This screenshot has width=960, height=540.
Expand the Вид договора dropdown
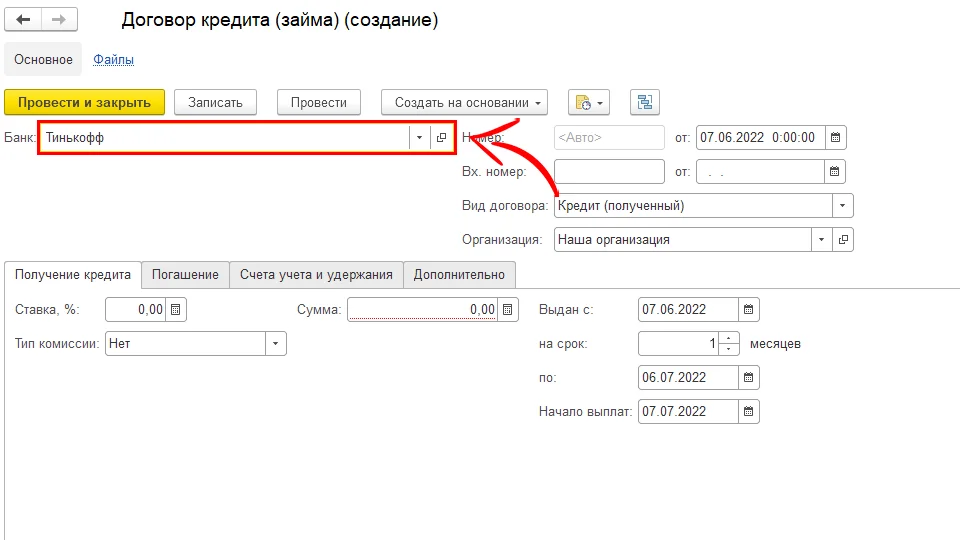[x=842, y=206]
